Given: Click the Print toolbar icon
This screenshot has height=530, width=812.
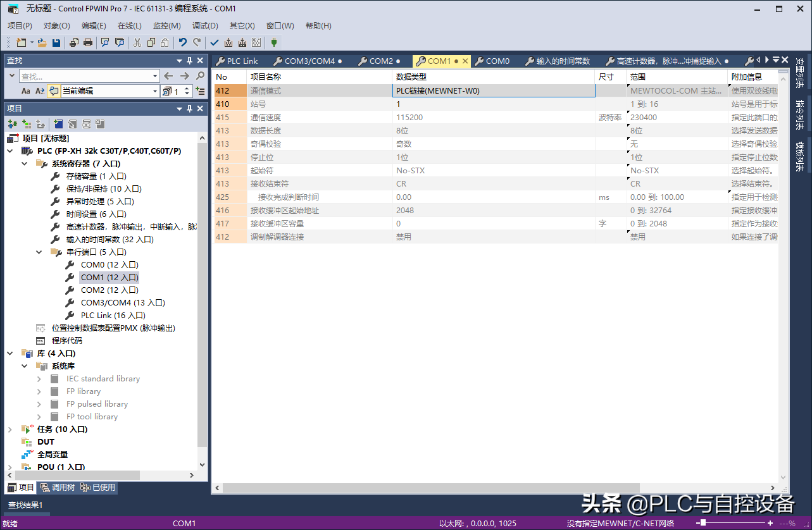Looking at the screenshot, I should tap(88, 42).
